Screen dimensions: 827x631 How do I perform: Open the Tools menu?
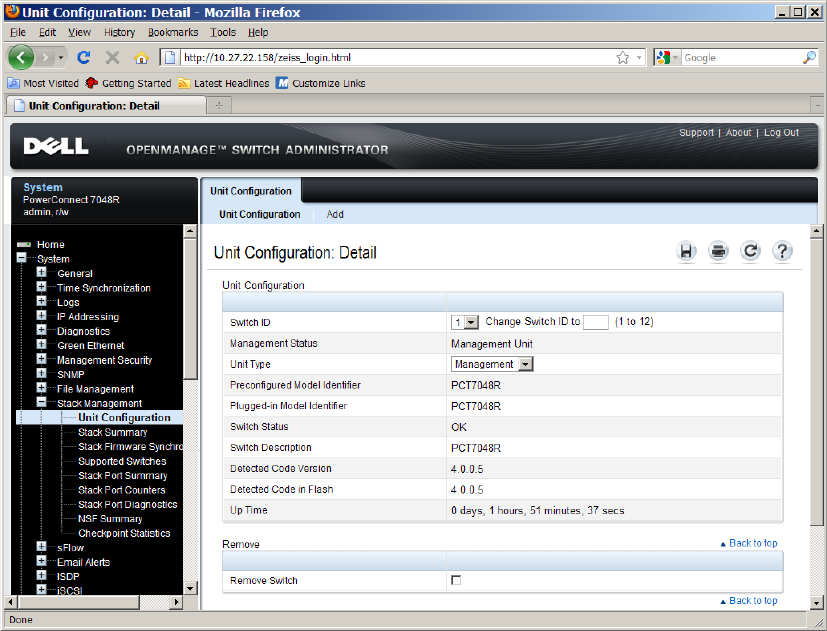(223, 32)
